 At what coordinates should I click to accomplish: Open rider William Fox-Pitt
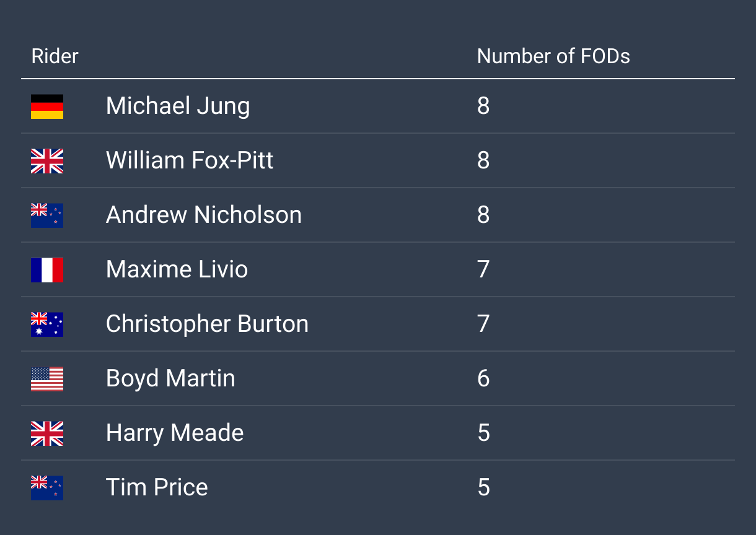coord(190,161)
